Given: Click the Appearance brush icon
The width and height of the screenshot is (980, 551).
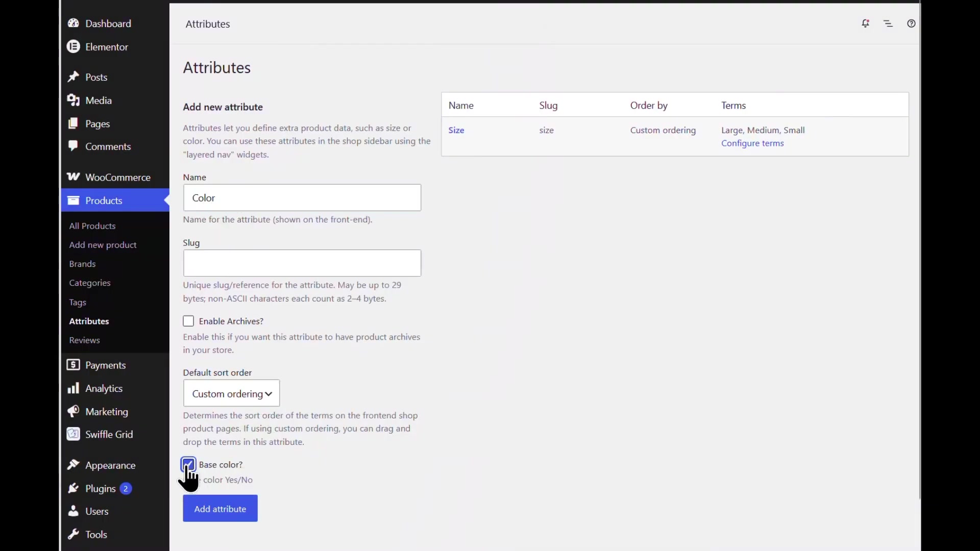Looking at the screenshot, I should [x=73, y=465].
